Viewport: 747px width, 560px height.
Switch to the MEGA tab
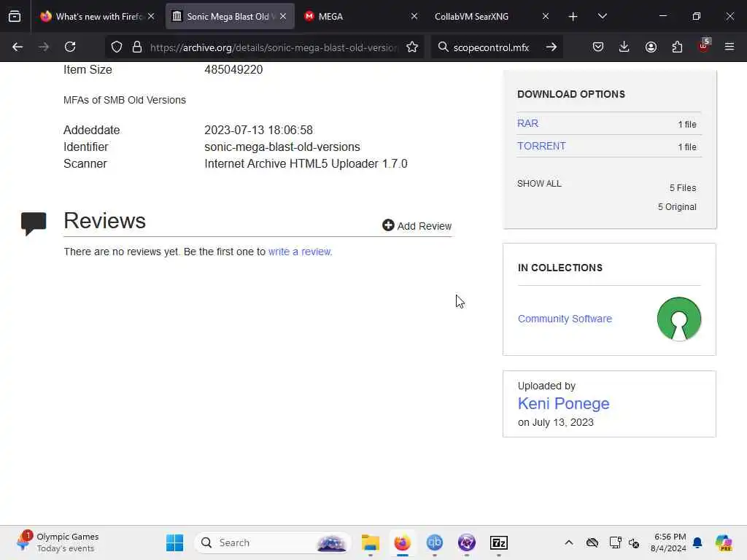(360, 16)
